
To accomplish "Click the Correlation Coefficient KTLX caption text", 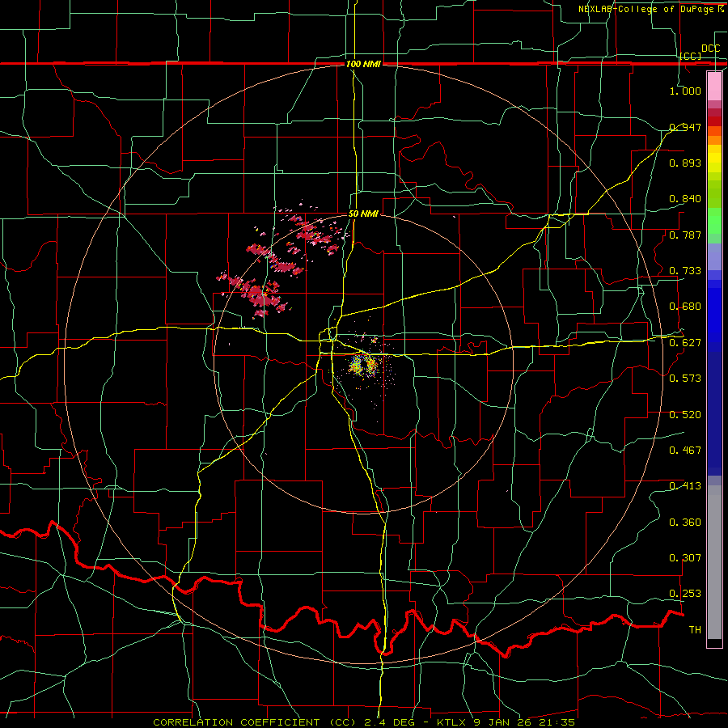I will [x=364, y=722].
